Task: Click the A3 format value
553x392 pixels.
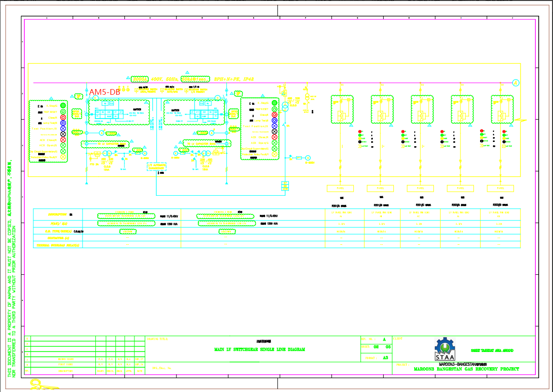Action: tap(385, 357)
